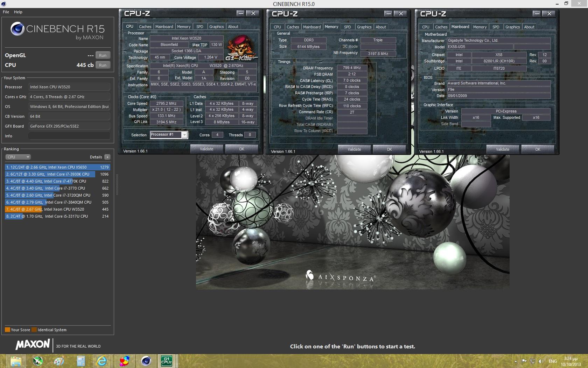Open the File menu in Cinebench
Image resolution: width=588 pixels, height=368 pixels.
point(6,12)
